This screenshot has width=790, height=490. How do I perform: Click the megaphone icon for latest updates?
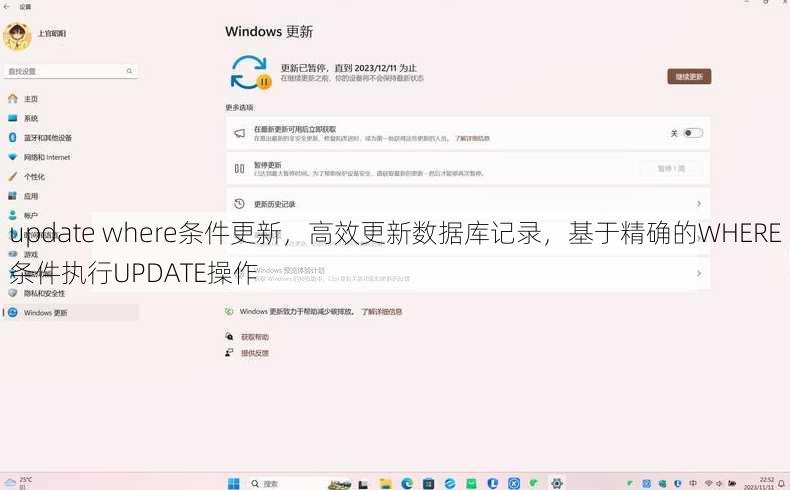coord(240,133)
